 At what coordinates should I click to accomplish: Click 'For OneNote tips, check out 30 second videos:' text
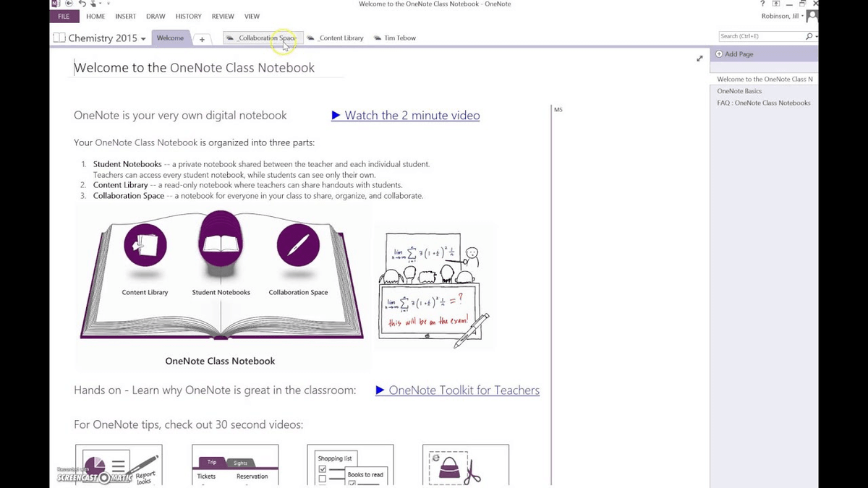188,424
